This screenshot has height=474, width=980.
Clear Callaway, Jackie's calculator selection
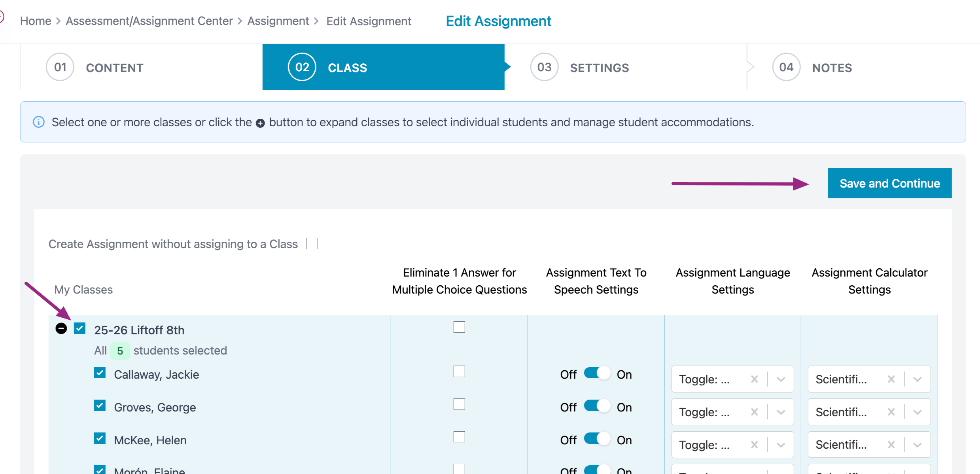pyautogui.click(x=891, y=379)
